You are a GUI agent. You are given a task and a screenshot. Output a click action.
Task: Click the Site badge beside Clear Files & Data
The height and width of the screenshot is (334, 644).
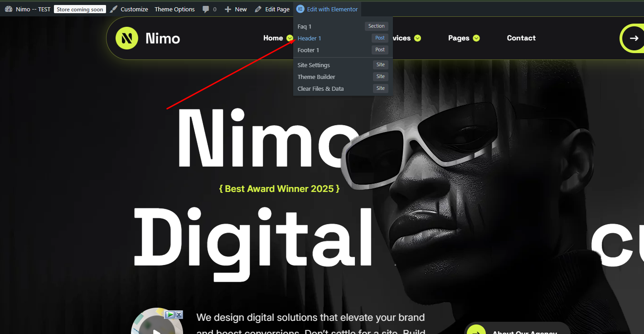coord(381,88)
